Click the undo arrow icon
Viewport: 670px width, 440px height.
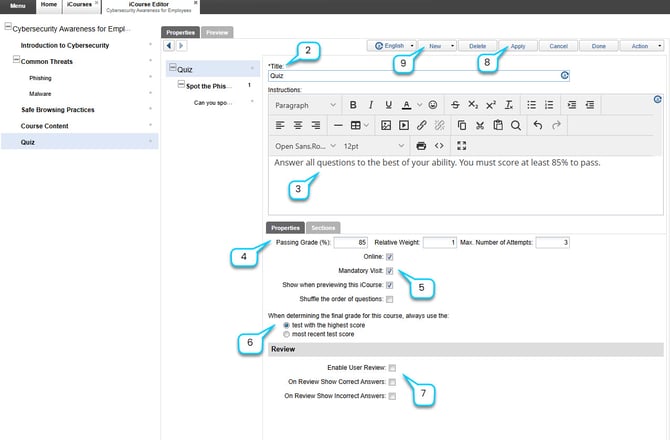coord(538,125)
